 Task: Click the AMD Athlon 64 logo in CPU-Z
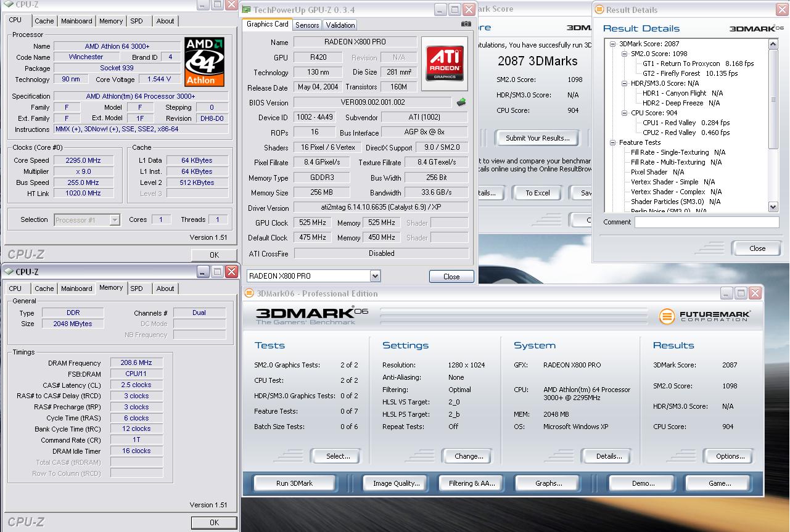click(204, 62)
